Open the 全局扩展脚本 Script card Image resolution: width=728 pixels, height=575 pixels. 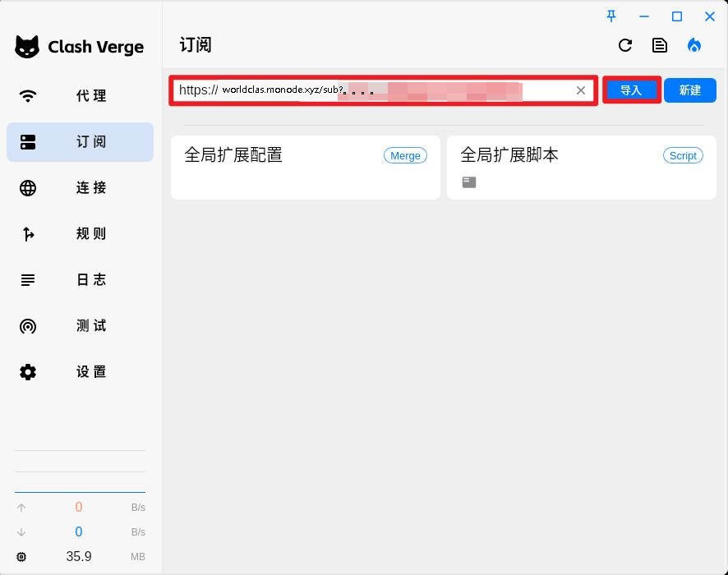[581, 168]
